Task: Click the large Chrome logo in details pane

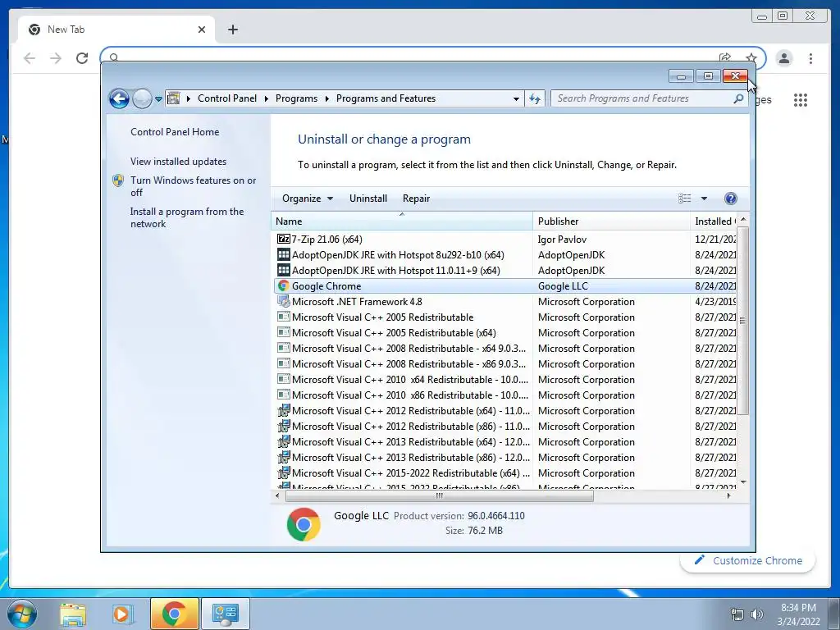Action: 304,524
